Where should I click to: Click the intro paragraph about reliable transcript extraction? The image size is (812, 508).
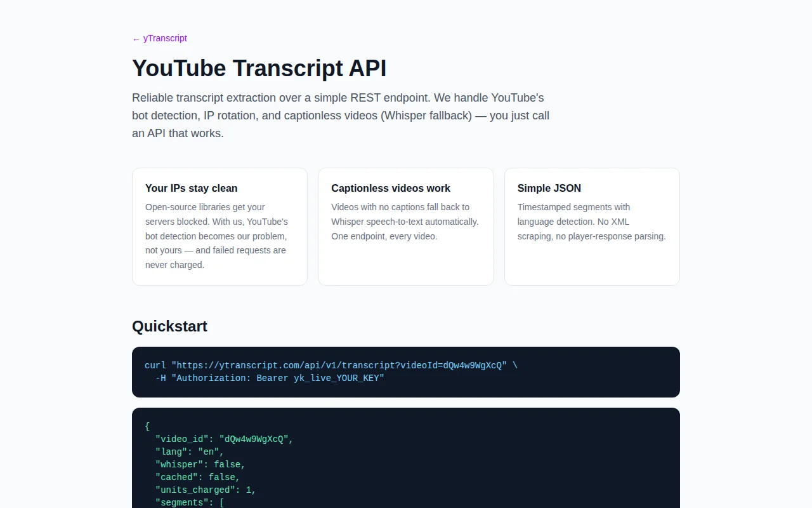[x=341, y=116]
